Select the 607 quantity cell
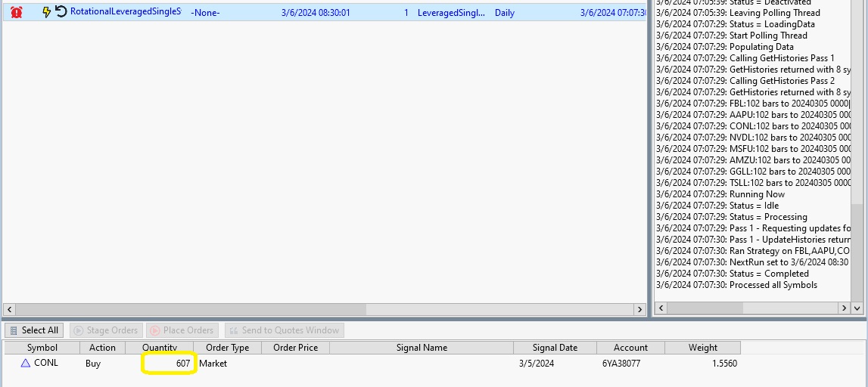This screenshot has height=387, width=868. 170,364
